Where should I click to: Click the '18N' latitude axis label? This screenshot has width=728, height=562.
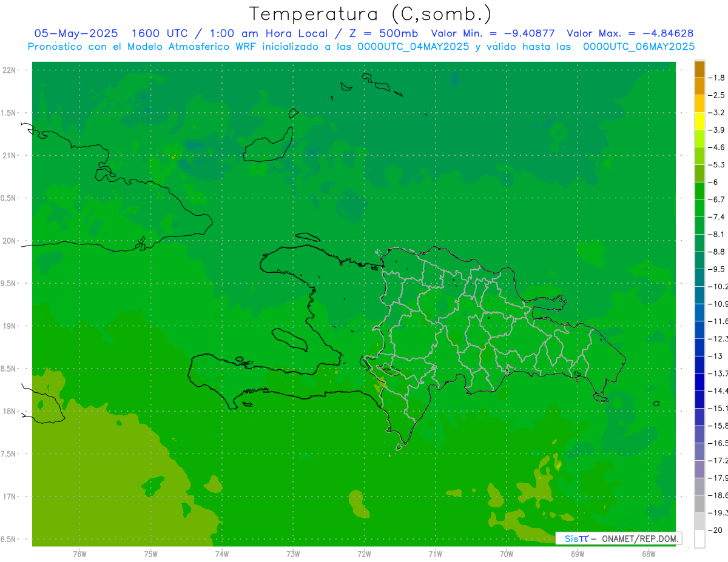tap(9, 411)
